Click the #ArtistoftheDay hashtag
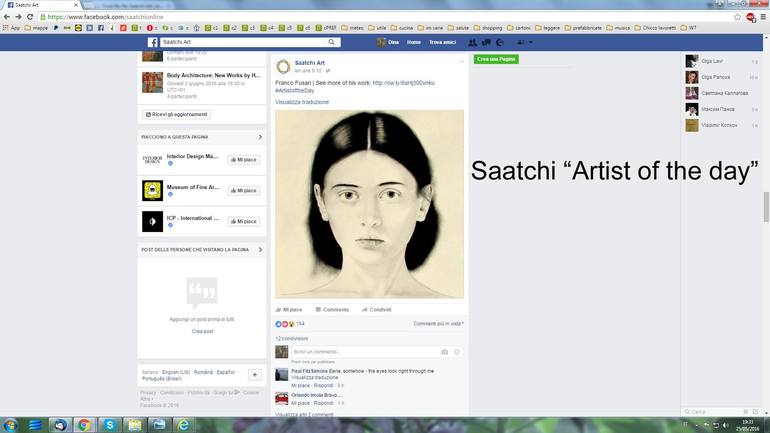770x433 pixels. (294, 91)
